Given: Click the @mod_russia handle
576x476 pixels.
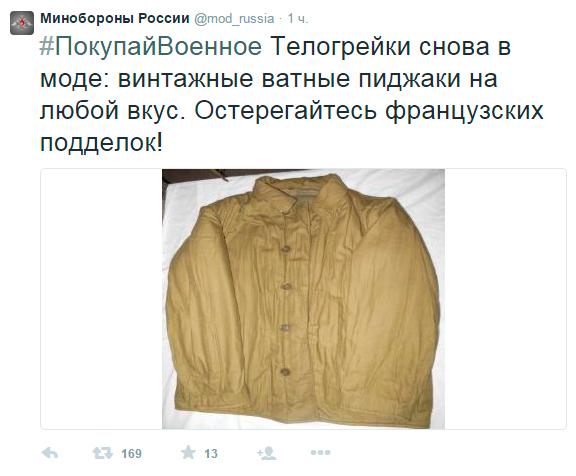Looking at the screenshot, I should click(x=234, y=19).
